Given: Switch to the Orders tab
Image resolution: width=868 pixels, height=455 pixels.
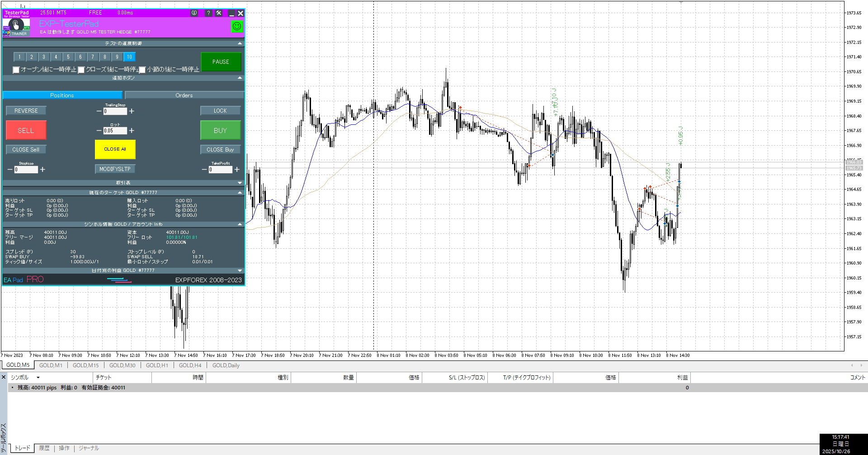Looking at the screenshot, I should tap(184, 95).
